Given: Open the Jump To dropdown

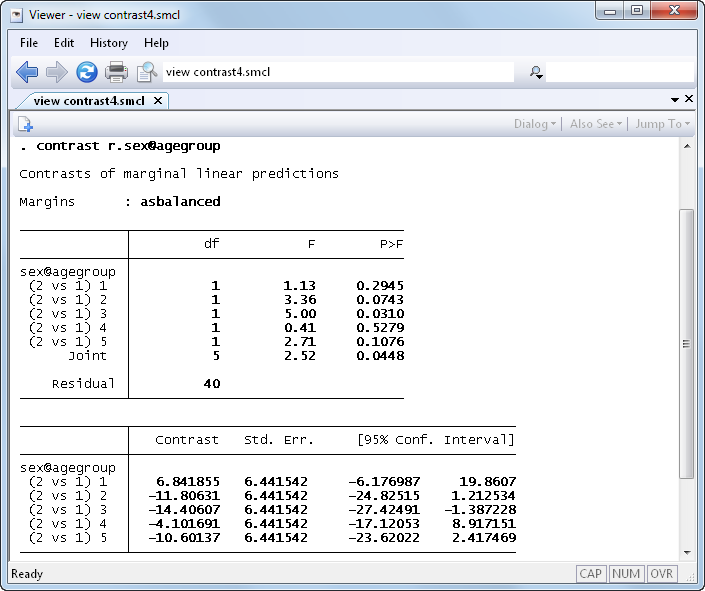Looking at the screenshot, I should click(x=662, y=124).
